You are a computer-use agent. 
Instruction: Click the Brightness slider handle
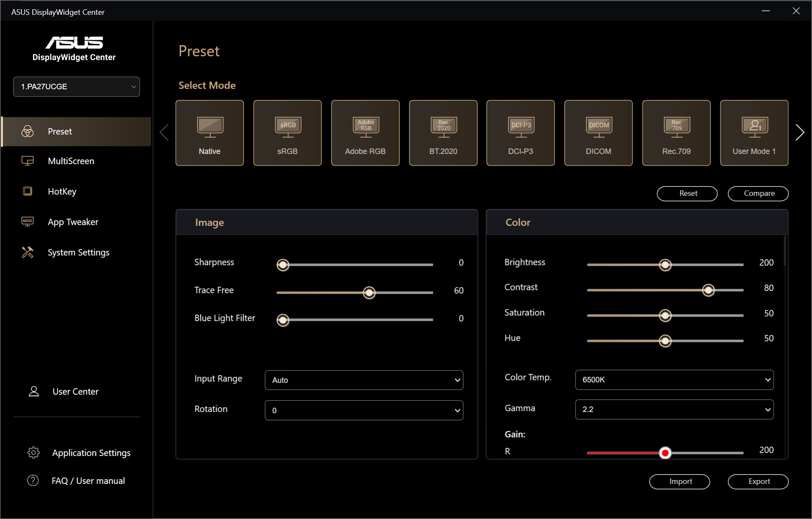(x=665, y=265)
